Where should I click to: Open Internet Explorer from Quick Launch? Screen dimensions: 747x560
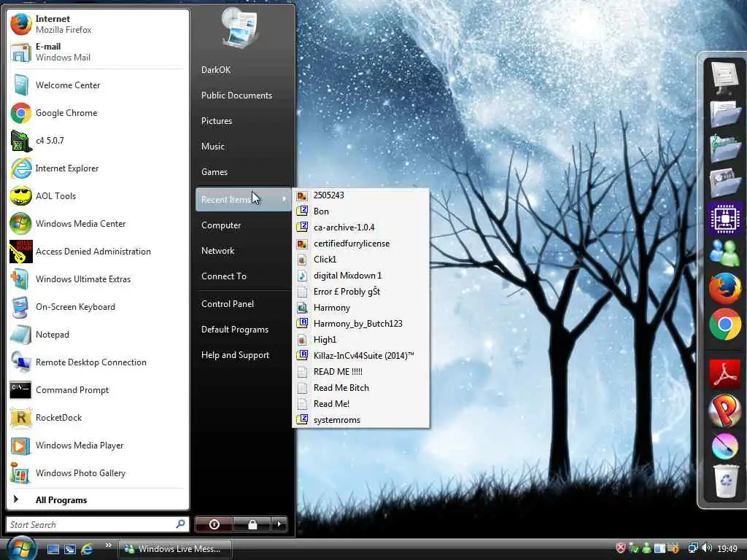coord(87,549)
